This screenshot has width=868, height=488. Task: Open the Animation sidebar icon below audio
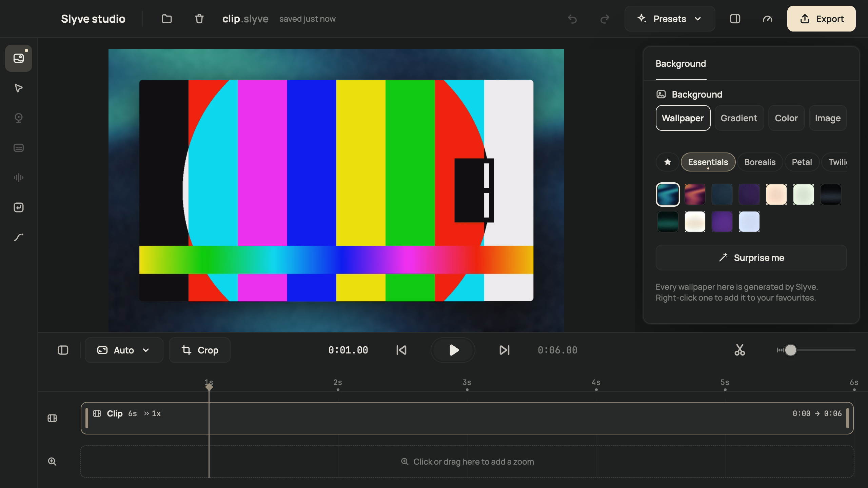[19, 207]
